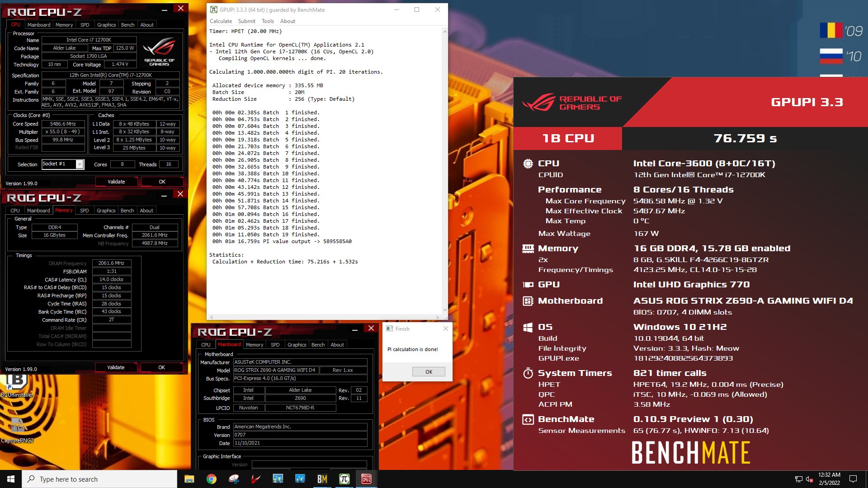Image resolution: width=868 pixels, height=488 pixels.
Task: Switch to BenchMate via BM taskbar icon
Action: point(322,479)
